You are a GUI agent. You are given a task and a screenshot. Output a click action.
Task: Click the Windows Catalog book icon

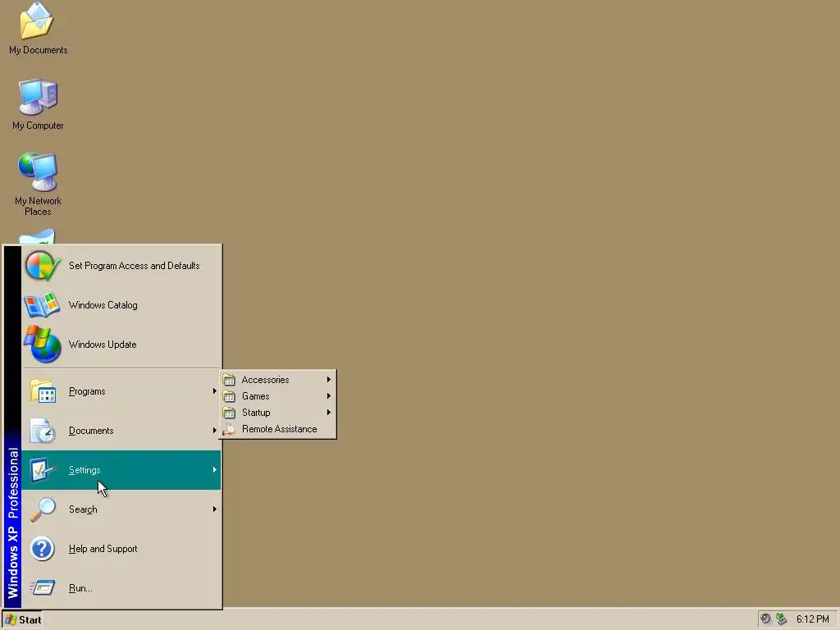(42, 305)
